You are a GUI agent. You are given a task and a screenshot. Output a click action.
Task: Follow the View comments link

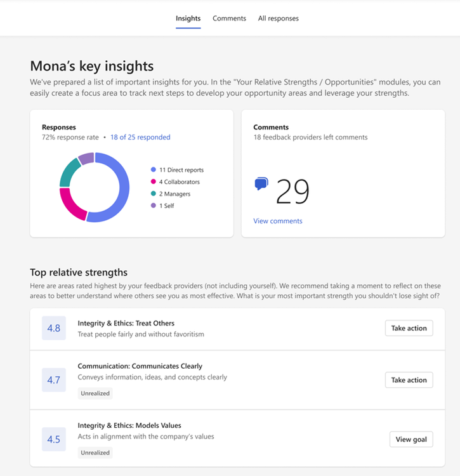click(278, 221)
